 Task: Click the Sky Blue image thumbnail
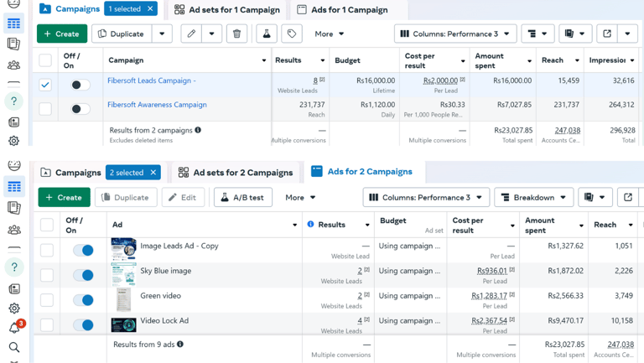click(123, 275)
